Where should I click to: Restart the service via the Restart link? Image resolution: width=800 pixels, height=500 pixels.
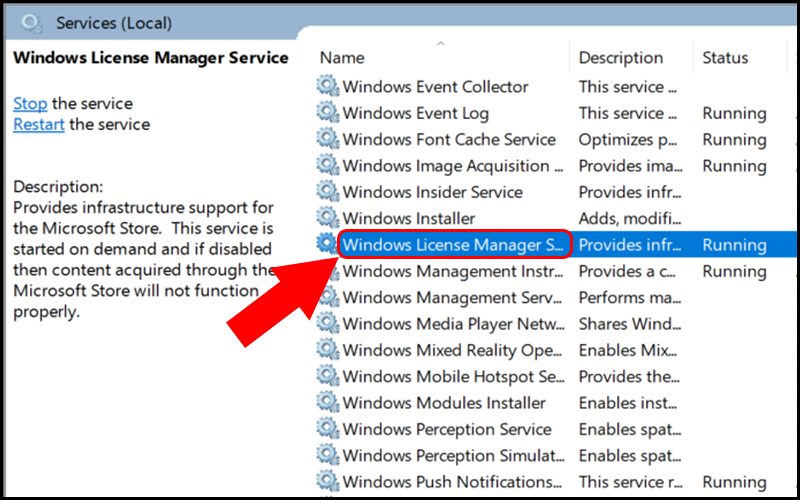pyautogui.click(x=39, y=125)
